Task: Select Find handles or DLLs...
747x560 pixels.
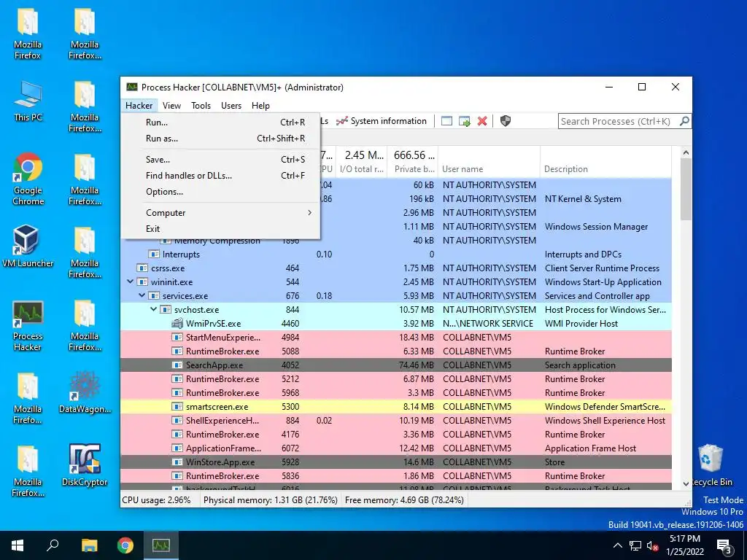Action: (x=220, y=175)
